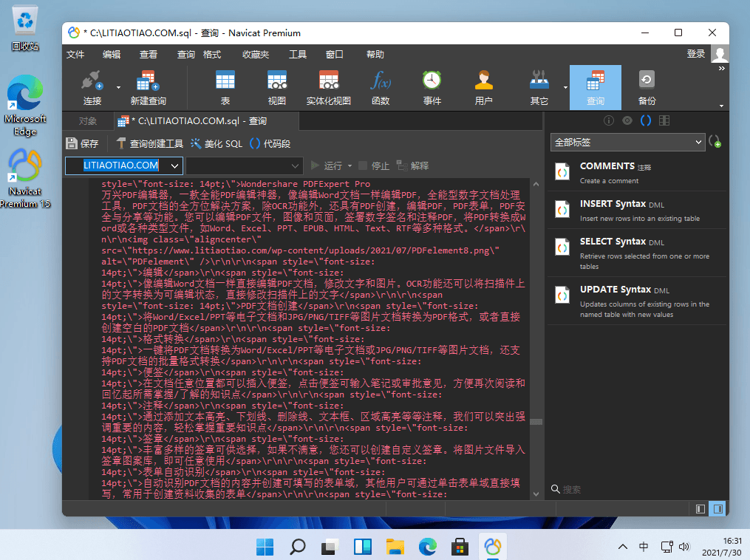Save the query with 保存 icon

pyautogui.click(x=82, y=143)
